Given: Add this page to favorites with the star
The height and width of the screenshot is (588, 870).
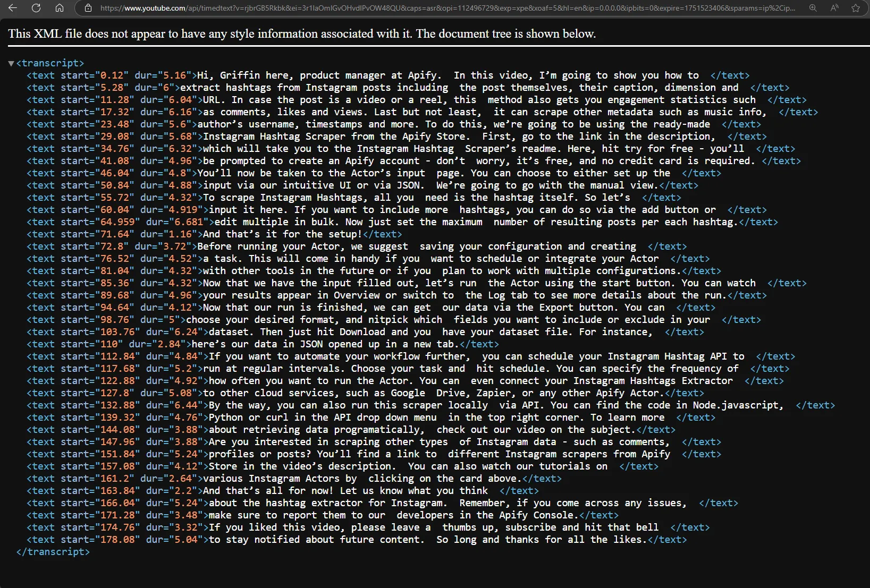Looking at the screenshot, I should pyautogui.click(x=856, y=8).
